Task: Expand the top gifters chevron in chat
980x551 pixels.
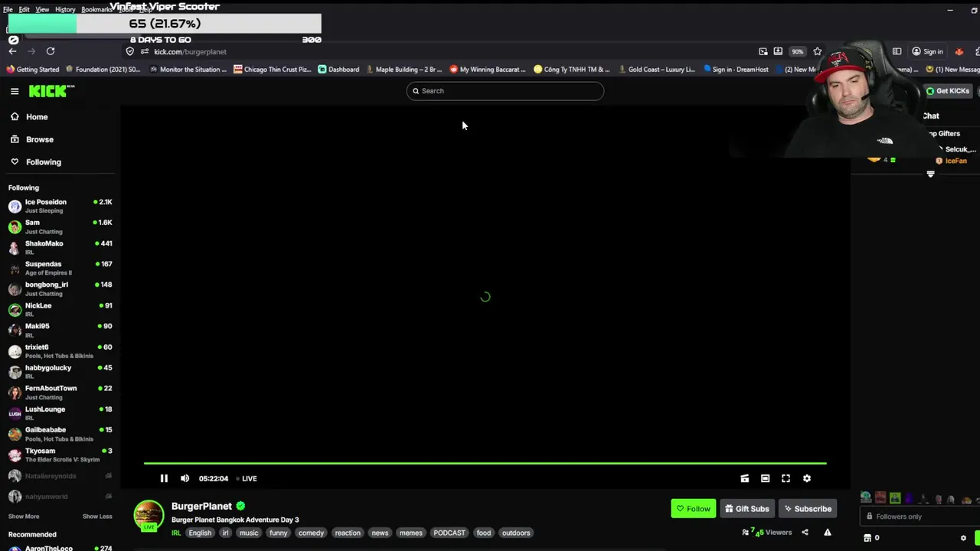Action: tap(931, 174)
